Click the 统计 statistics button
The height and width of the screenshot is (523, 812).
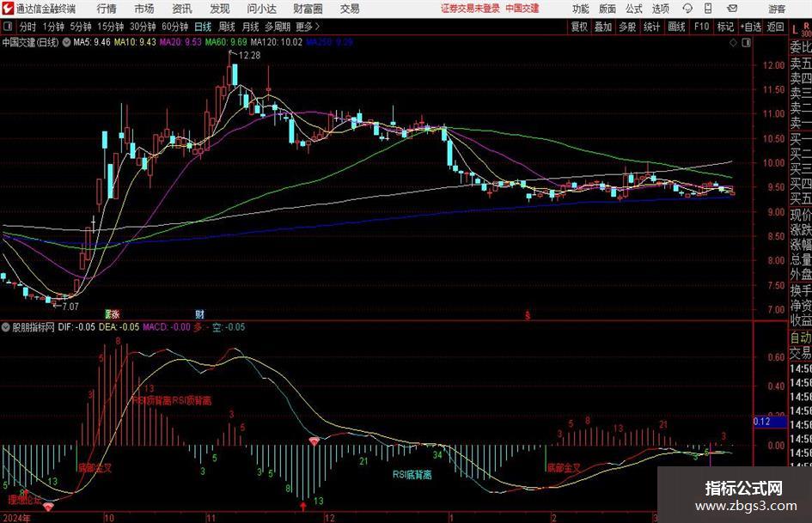coord(651,27)
